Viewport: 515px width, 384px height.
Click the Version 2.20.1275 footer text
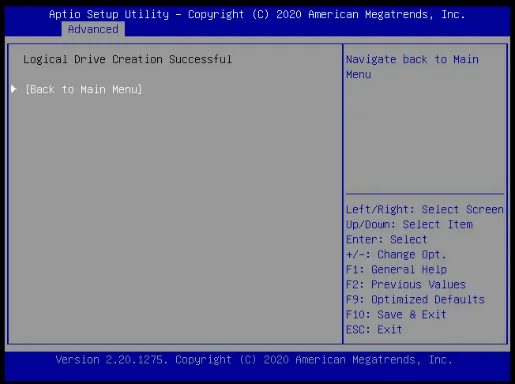click(110, 360)
